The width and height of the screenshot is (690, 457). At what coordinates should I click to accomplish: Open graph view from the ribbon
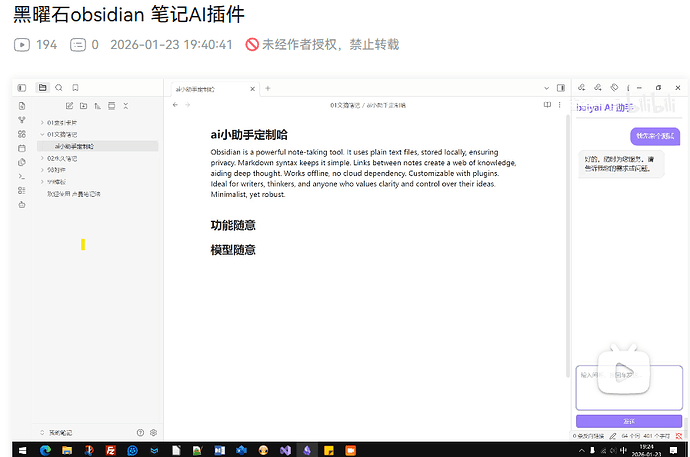22,120
